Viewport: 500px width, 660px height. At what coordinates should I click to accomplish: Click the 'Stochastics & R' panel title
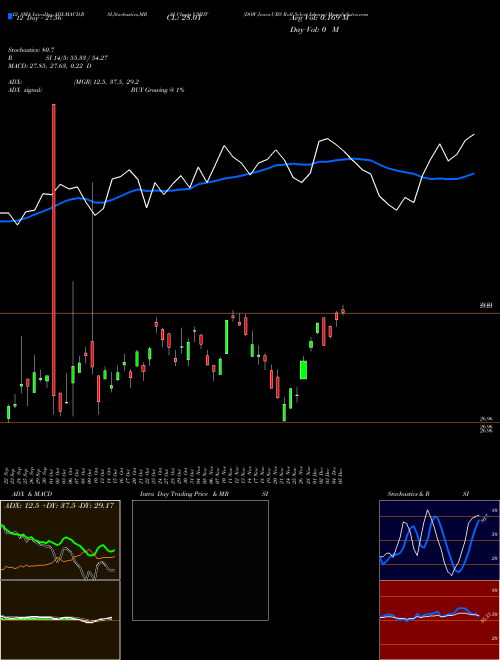pyautogui.click(x=409, y=494)
